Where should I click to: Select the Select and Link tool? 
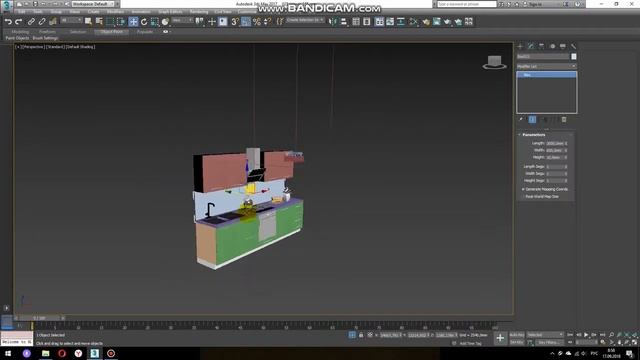pos(31,22)
